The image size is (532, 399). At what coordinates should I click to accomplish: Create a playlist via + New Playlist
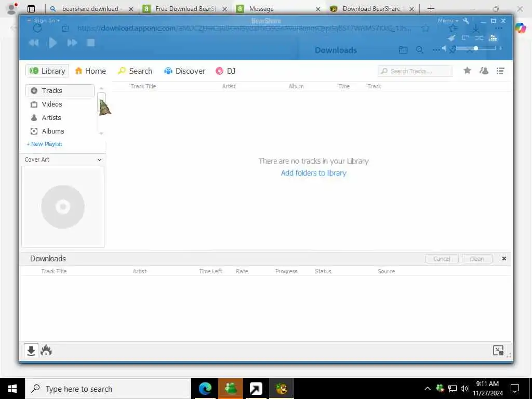point(45,144)
